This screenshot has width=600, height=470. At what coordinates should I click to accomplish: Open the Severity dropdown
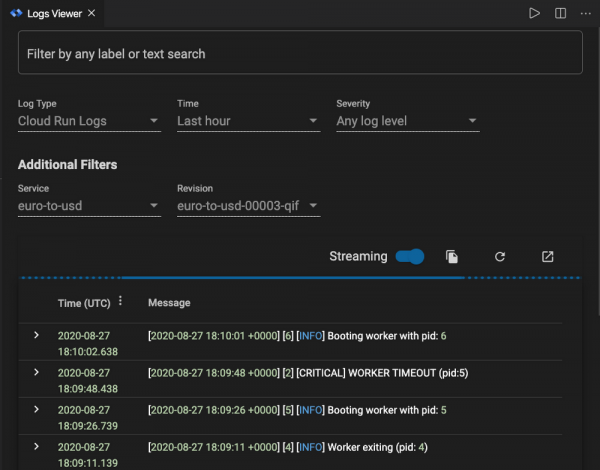(407, 121)
